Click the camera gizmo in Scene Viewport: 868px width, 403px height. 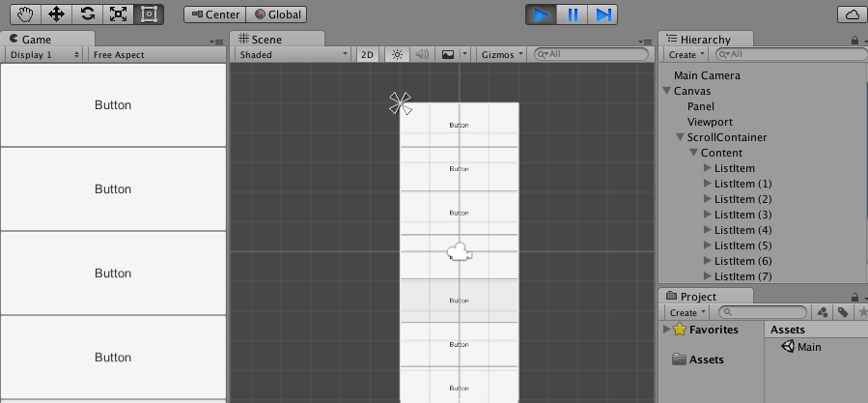(x=460, y=252)
